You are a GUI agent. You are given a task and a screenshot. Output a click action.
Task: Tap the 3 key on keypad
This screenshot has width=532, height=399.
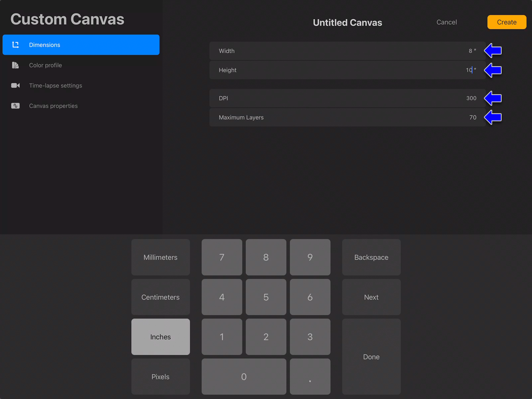click(x=310, y=337)
